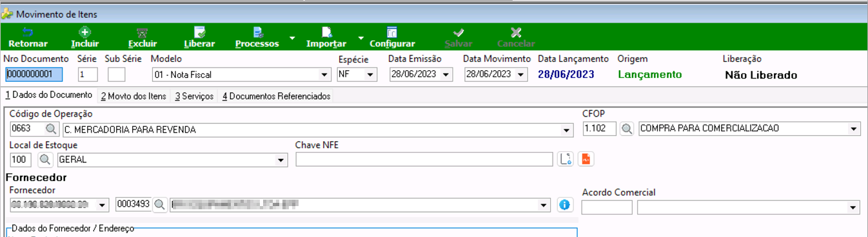Open the COMPRA PARA COMERCIALIZACAO dropdown
868x237 pixels.
point(854,129)
